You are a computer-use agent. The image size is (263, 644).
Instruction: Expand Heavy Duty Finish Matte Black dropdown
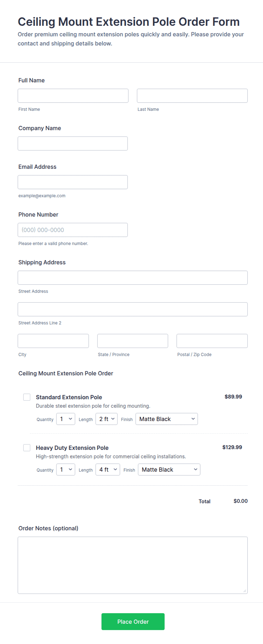point(169,469)
